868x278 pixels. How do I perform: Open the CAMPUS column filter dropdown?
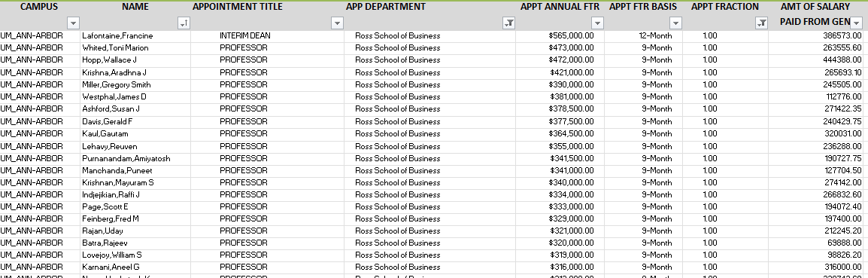tap(73, 23)
